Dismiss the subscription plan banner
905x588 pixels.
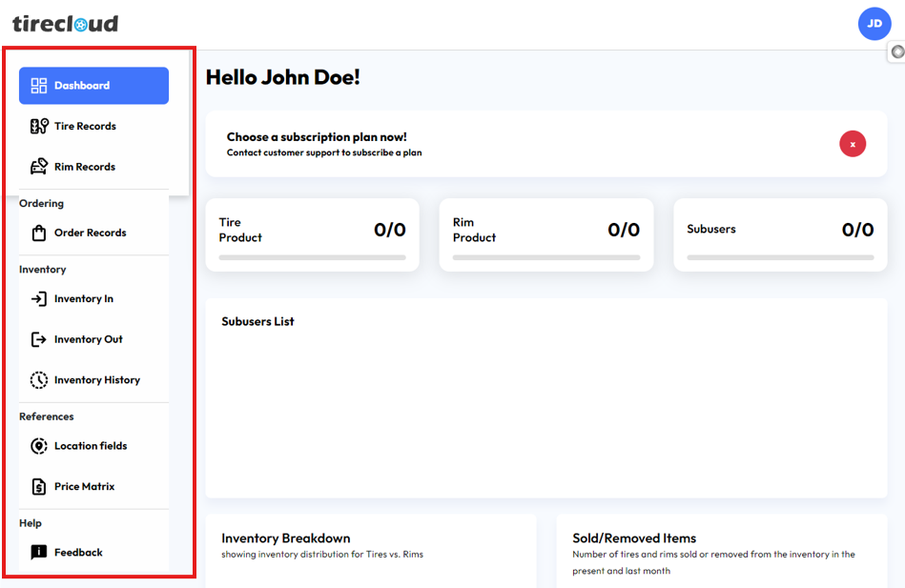(x=853, y=144)
